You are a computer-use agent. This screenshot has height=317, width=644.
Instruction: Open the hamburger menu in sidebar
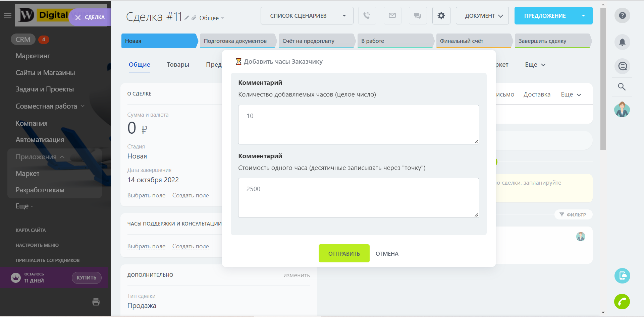7,15
